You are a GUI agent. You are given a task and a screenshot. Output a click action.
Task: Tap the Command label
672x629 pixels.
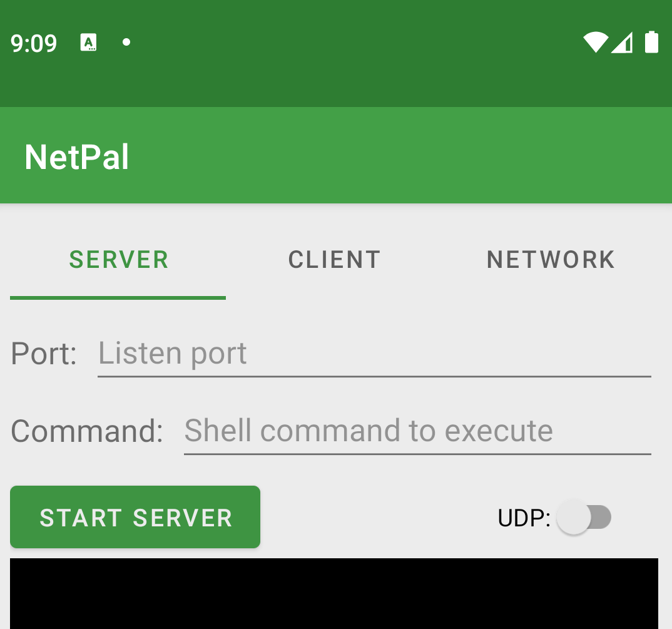87,431
